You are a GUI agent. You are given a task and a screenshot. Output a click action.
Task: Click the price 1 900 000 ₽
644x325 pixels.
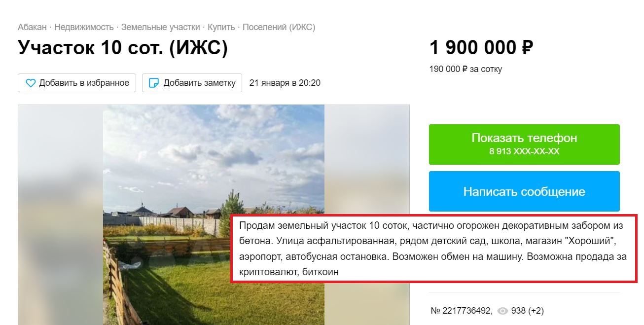(481, 48)
